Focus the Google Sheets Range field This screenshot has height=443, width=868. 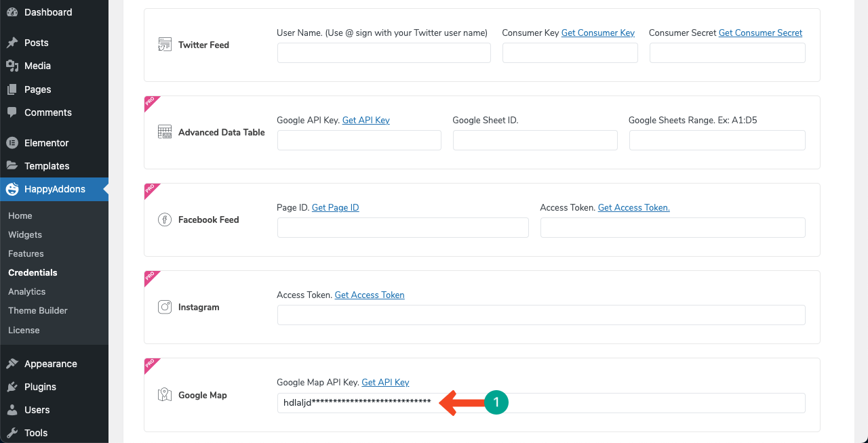(x=717, y=140)
